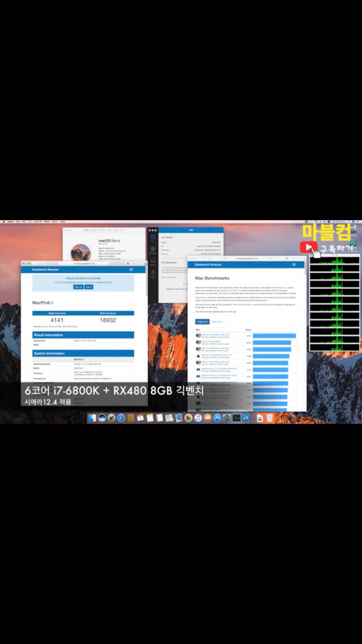Open hamburger menu in Mac Benchmarks page
The width and height of the screenshot is (362, 644).
tap(294, 265)
